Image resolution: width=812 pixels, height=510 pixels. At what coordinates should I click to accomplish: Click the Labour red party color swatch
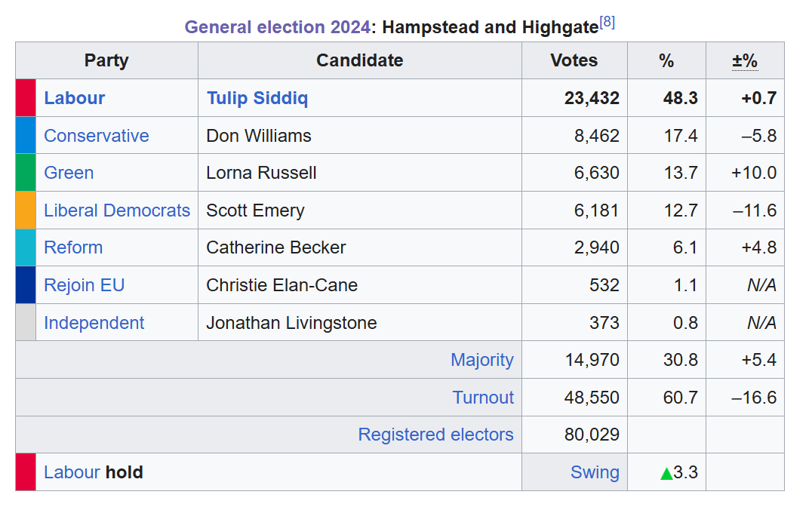26,98
